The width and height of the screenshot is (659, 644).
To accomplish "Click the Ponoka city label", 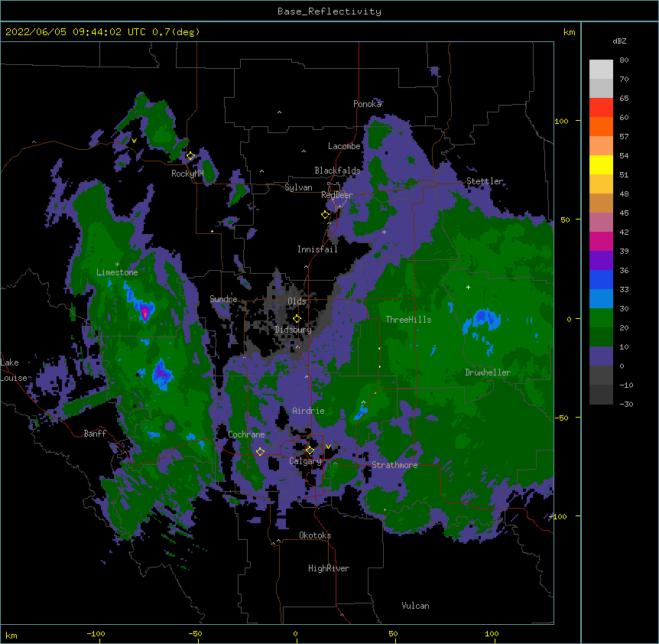I will pyautogui.click(x=367, y=104).
